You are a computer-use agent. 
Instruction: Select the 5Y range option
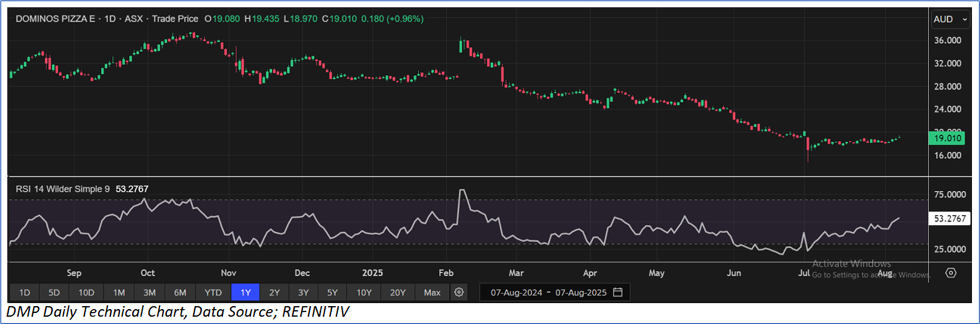coord(332,292)
